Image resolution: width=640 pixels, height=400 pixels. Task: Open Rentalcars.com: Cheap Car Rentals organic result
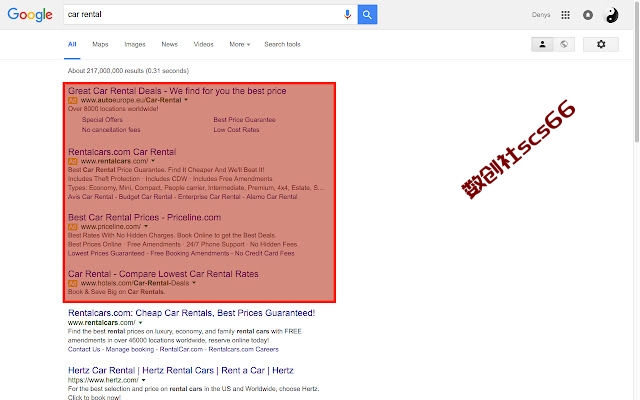click(x=191, y=313)
